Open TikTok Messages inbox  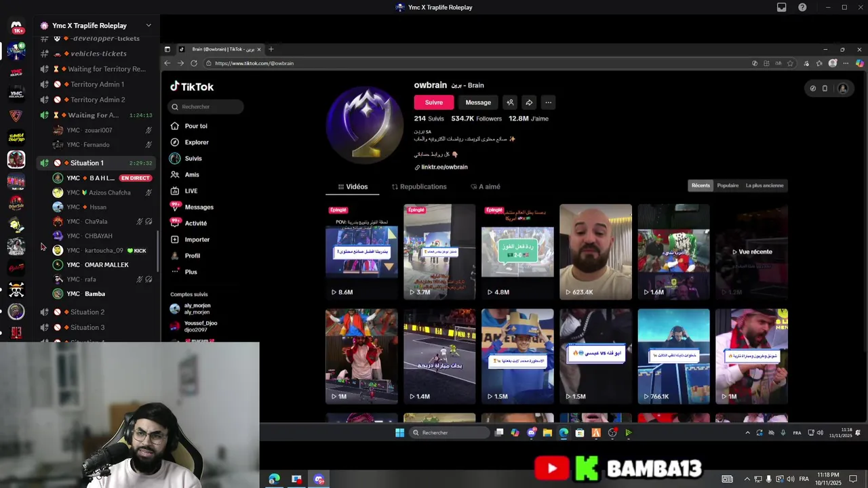coord(192,207)
